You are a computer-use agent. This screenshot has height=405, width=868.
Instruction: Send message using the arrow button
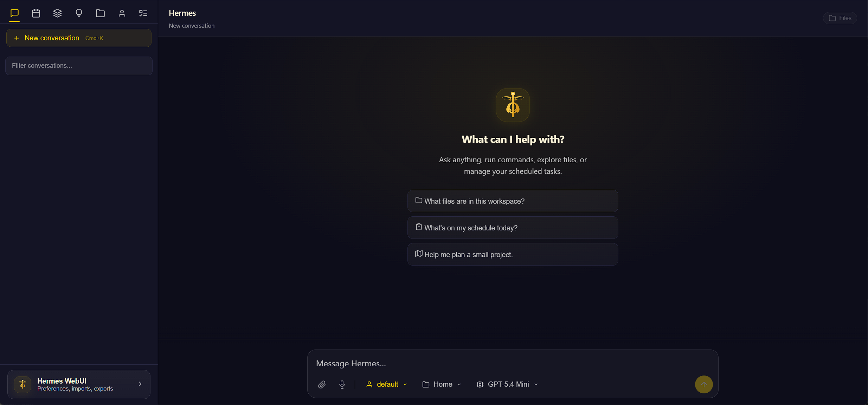tap(704, 384)
